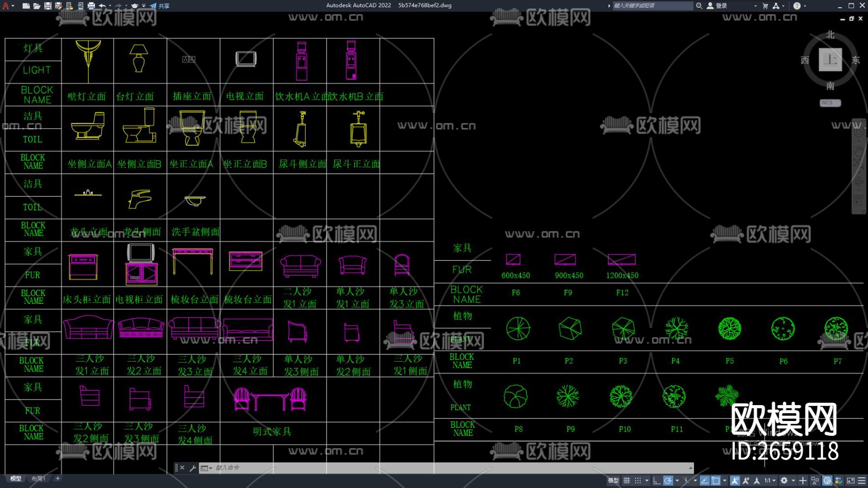Click the annotation scale icon
The width and height of the screenshot is (868, 488).
[757, 480]
